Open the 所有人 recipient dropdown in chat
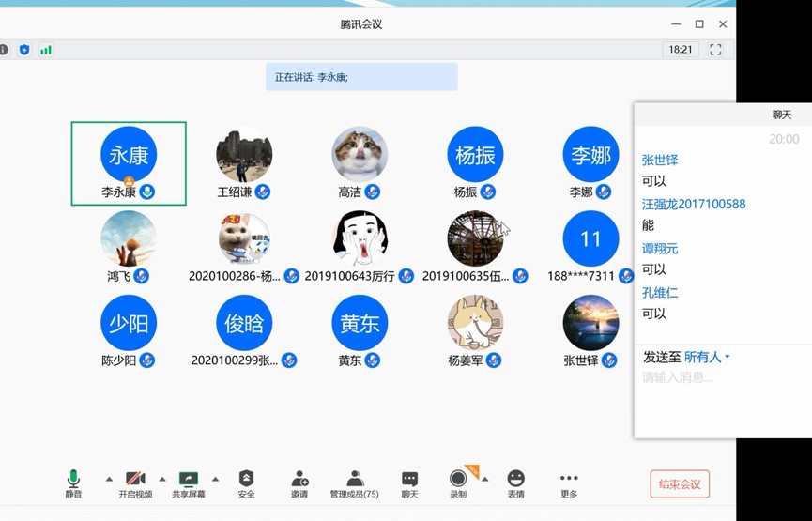This screenshot has height=521, width=812. pyautogui.click(x=707, y=357)
